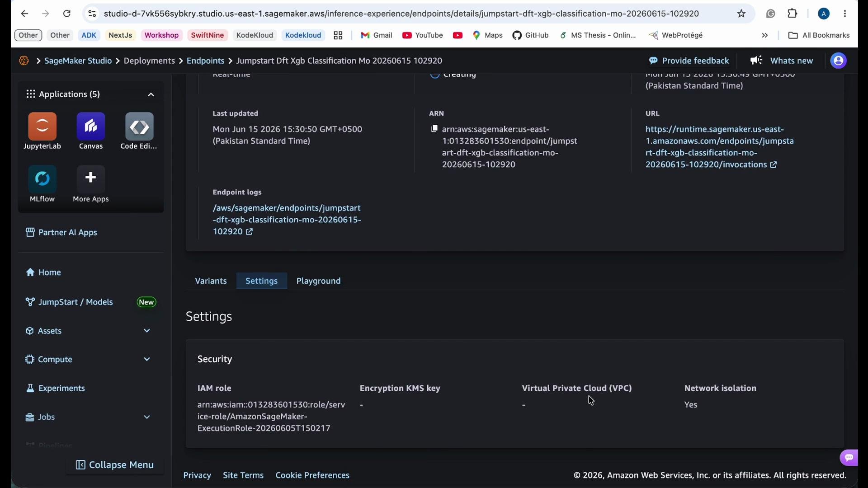The height and width of the screenshot is (488, 868).
Task: Open the Code Editor app
Action: (139, 131)
